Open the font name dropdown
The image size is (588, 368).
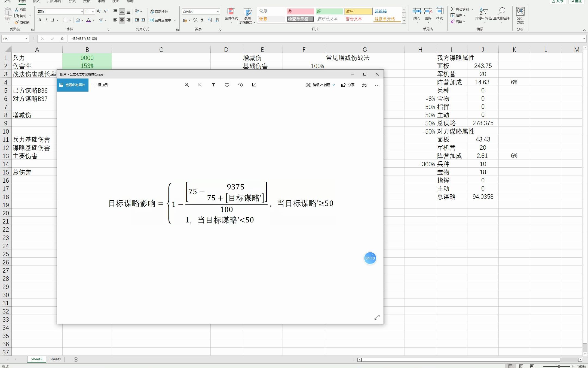point(81,11)
